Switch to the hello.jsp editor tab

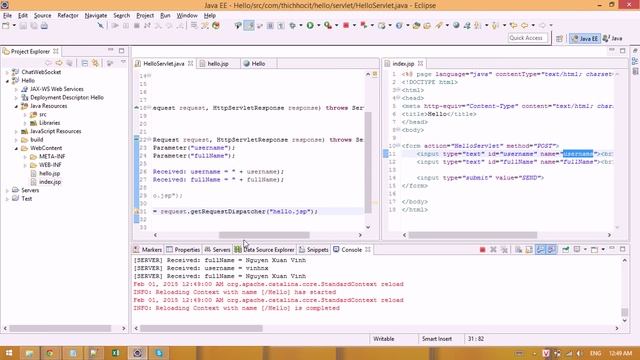[218, 64]
